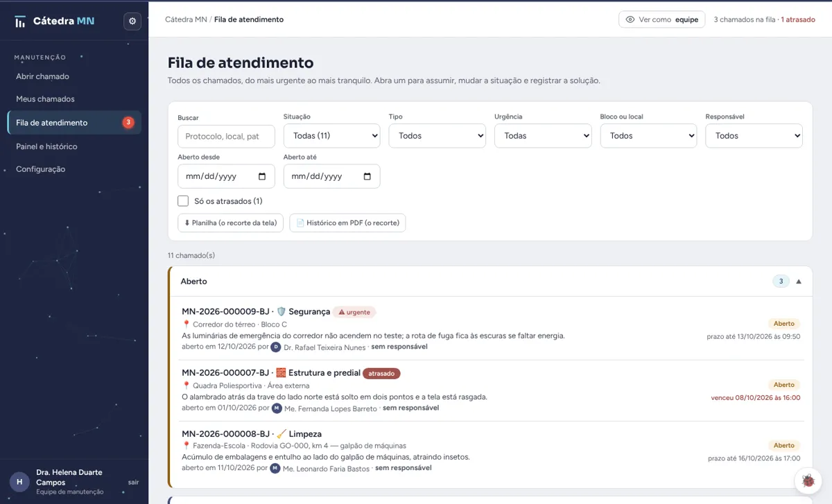832x504 pixels.
Task: Collapse the Aberto group
Action: pyautogui.click(x=799, y=281)
